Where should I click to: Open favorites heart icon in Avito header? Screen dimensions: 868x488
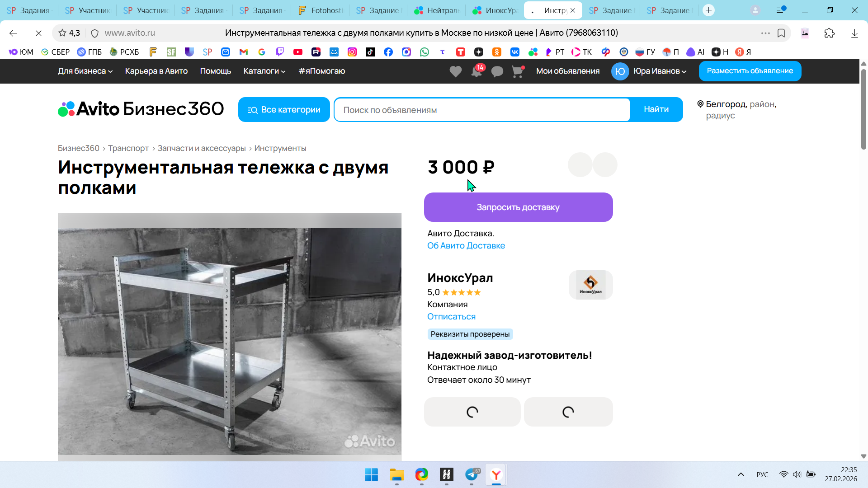(456, 71)
